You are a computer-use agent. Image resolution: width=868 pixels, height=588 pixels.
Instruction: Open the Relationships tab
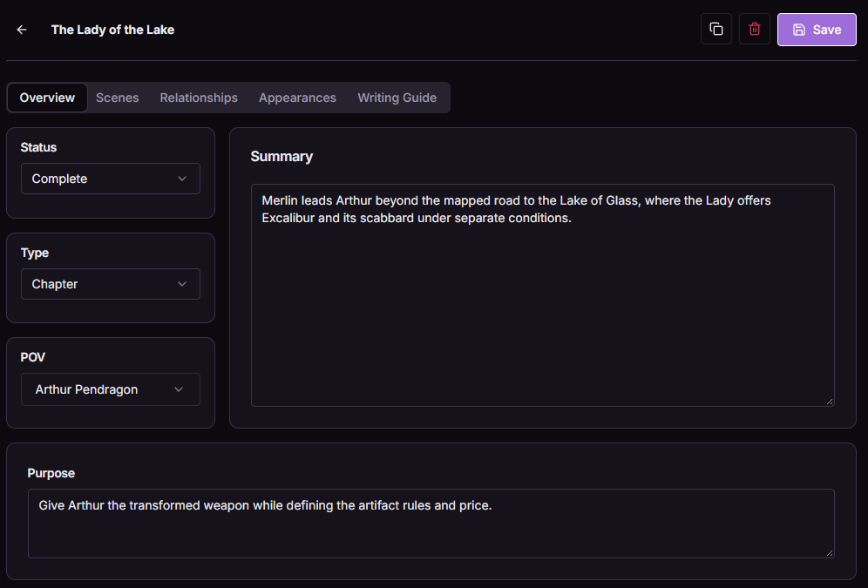(199, 98)
